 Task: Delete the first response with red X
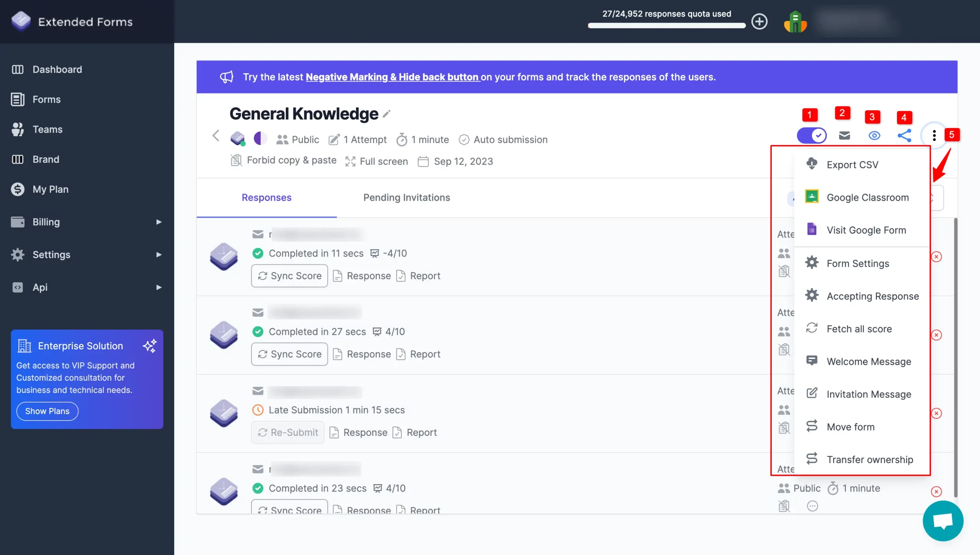click(936, 257)
